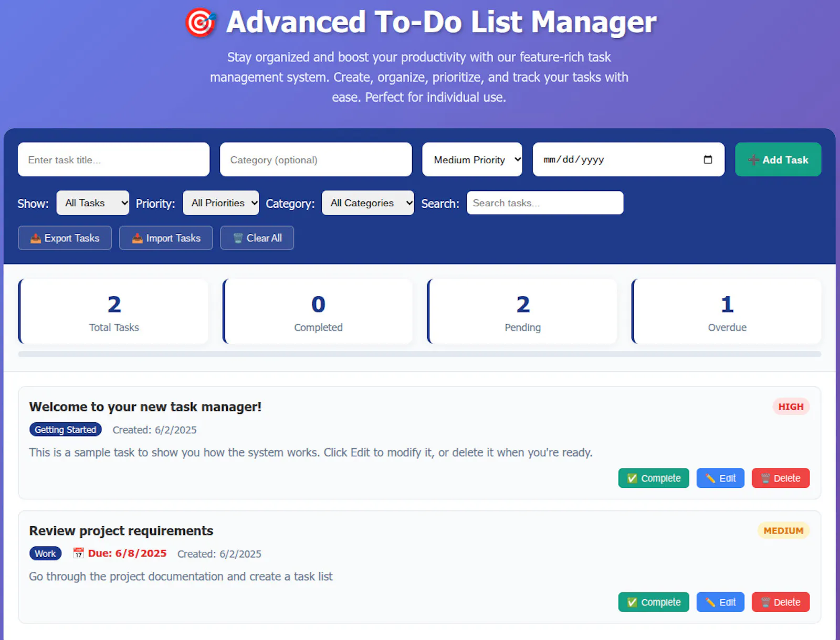Click the task completion progress bar

pos(419,354)
